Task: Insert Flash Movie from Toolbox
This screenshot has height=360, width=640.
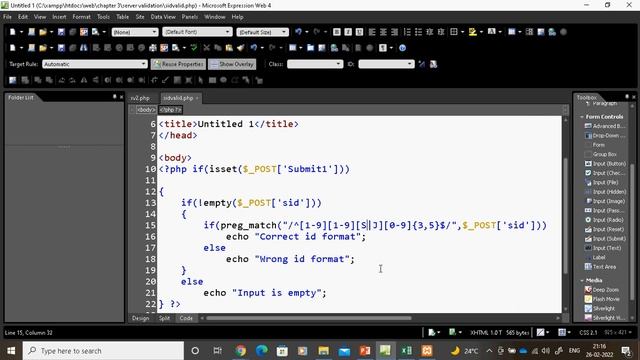Action: [602, 299]
